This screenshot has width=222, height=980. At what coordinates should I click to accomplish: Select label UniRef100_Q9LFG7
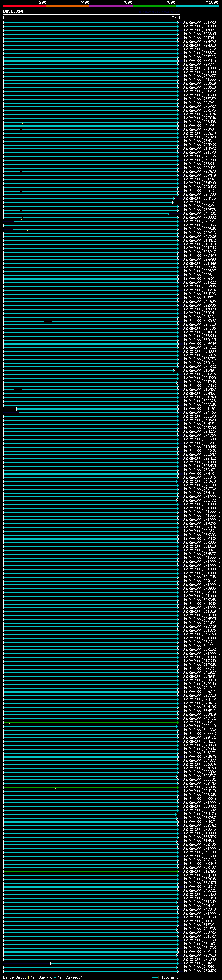(x=199, y=202)
